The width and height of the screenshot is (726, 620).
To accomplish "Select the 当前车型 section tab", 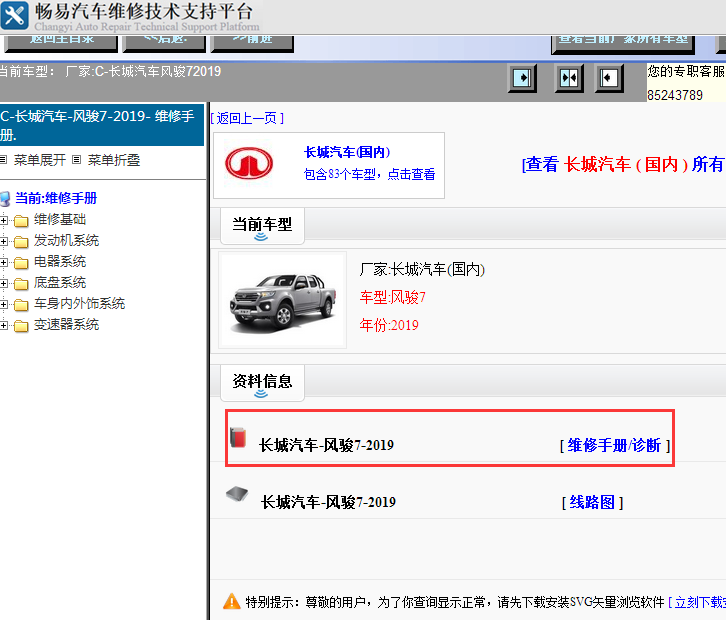I will (262, 226).
